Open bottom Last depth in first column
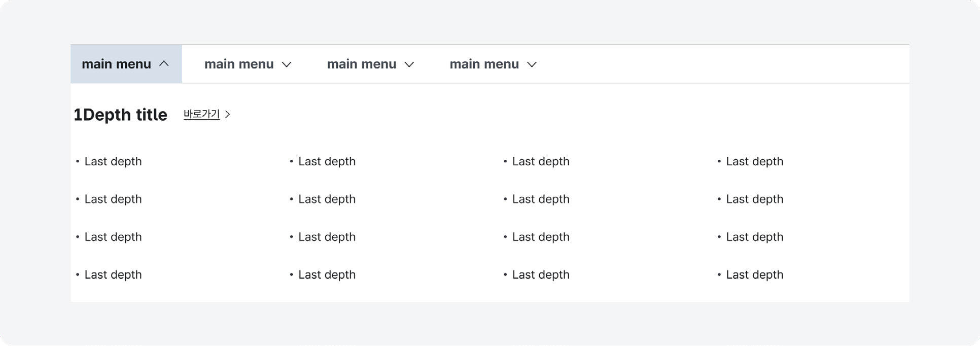This screenshot has width=980, height=346. (113, 275)
